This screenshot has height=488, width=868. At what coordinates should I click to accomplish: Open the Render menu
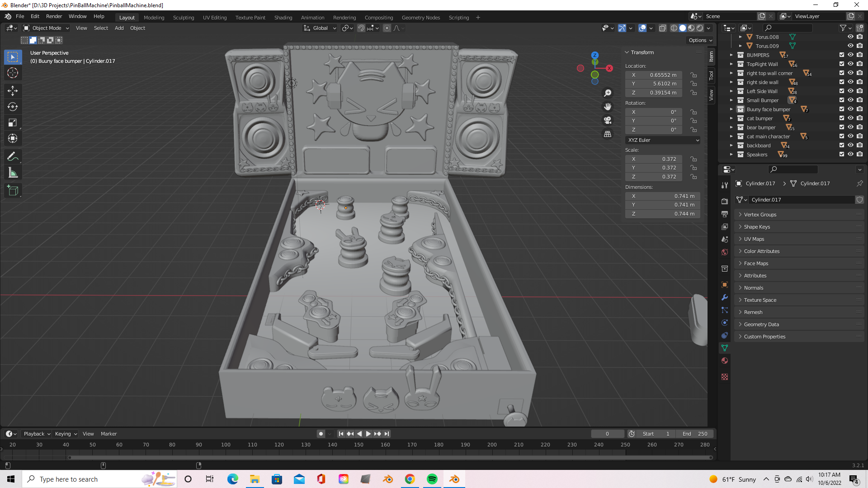54,16
